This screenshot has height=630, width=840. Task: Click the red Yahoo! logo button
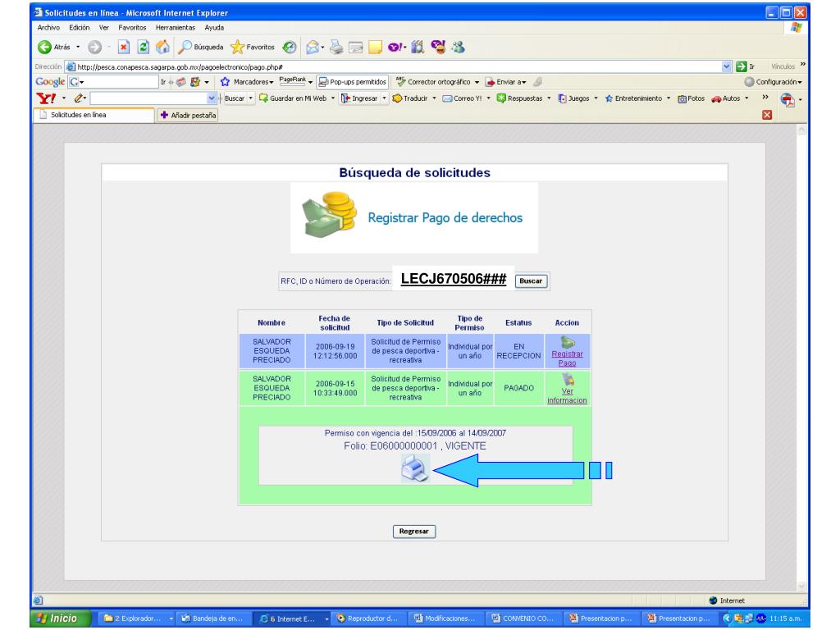46,98
